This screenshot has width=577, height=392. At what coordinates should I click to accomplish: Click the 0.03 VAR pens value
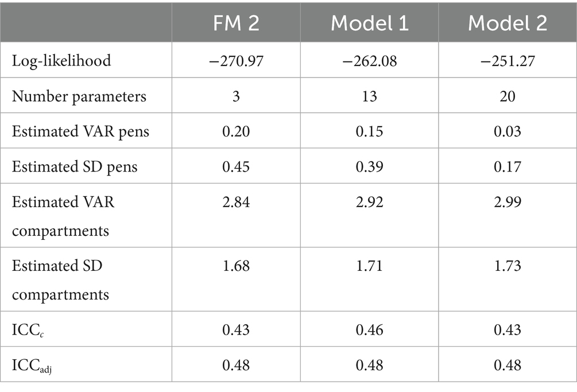click(x=508, y=131)
